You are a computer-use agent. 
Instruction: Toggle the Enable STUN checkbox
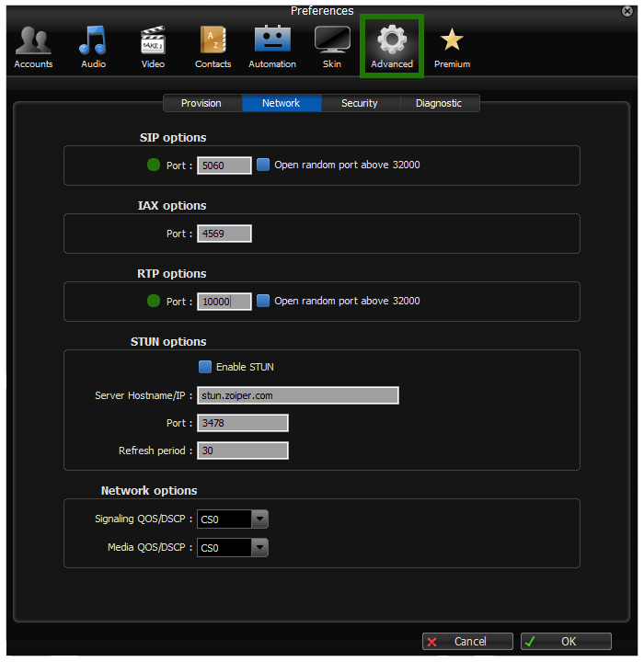coord(205,367)
